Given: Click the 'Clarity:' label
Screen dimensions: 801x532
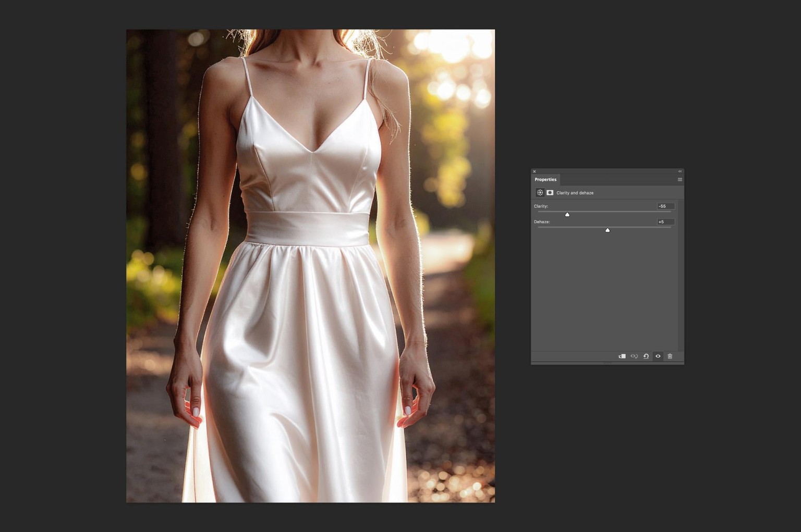Looking at the screenshot, I should pos(541,206).
